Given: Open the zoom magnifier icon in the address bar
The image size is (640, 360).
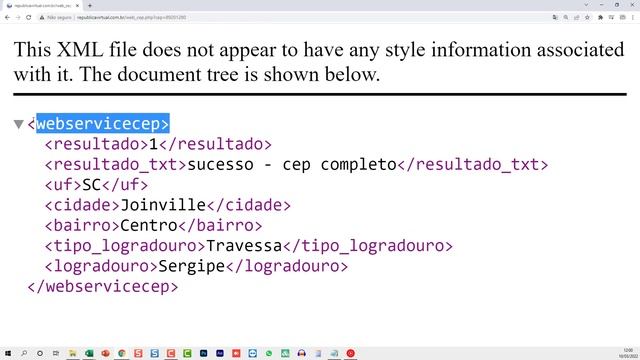Looking at the screenshot, I should coord(566,18).
